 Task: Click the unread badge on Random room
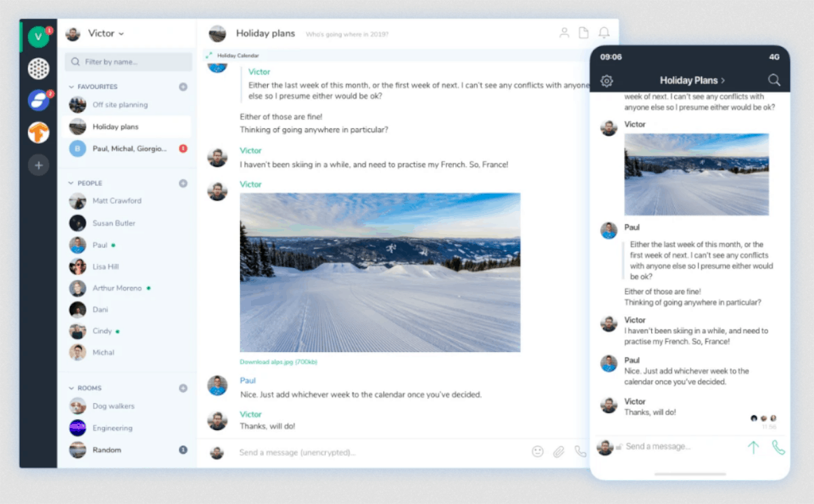183,450
